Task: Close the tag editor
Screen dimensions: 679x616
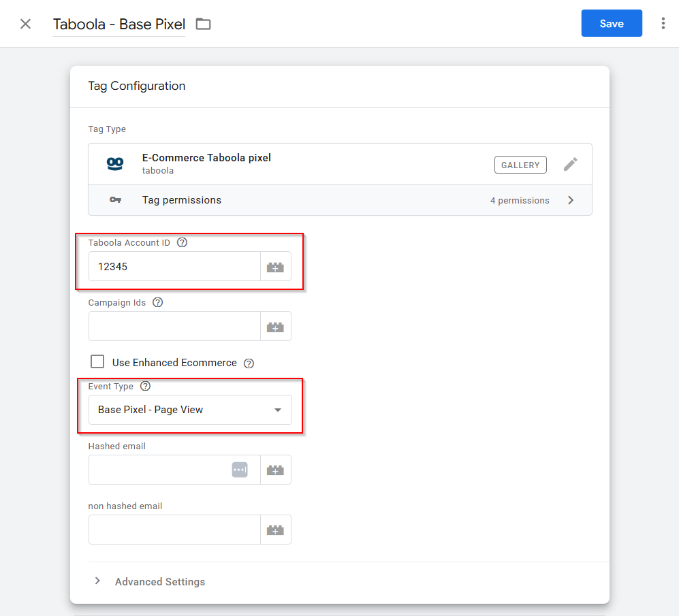Action: point(26,24)
